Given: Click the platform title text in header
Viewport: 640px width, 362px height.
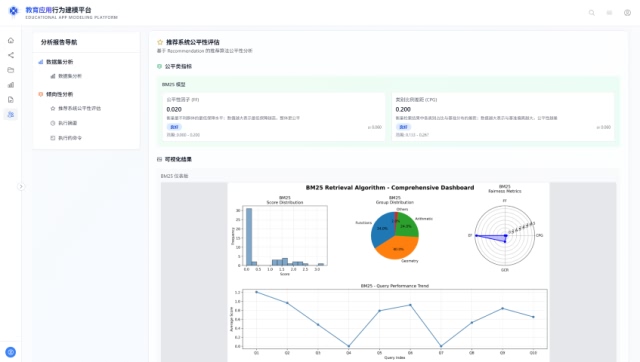Looking at the screenshot, I should pos(58,10).
